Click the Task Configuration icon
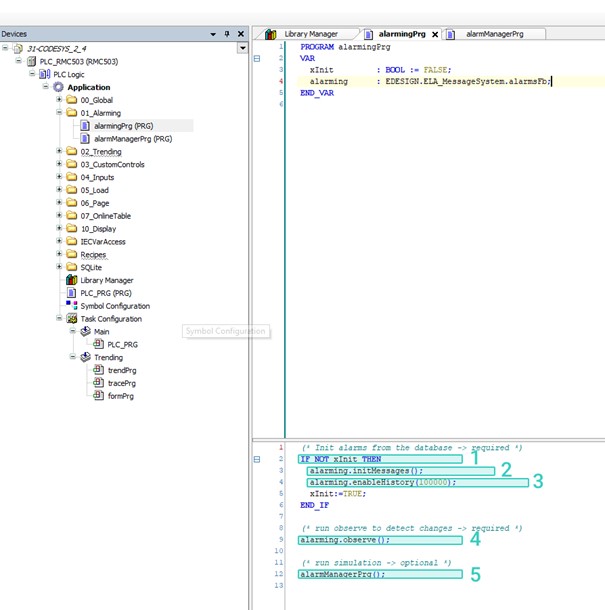The width and height of the screenshot is (605, 610). (x=71, y=320)
